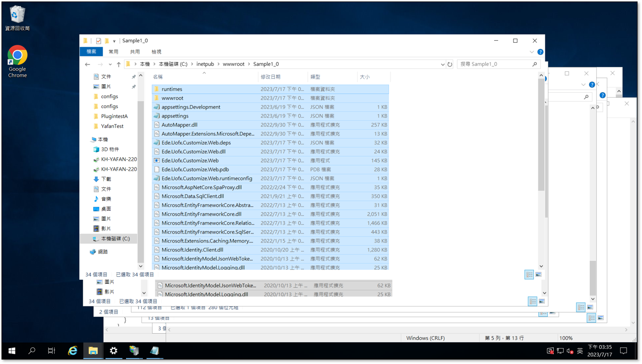Open the Customize Quick Access Toolbar arrow
Screen dimensions: 642x364
coord(114,41)
